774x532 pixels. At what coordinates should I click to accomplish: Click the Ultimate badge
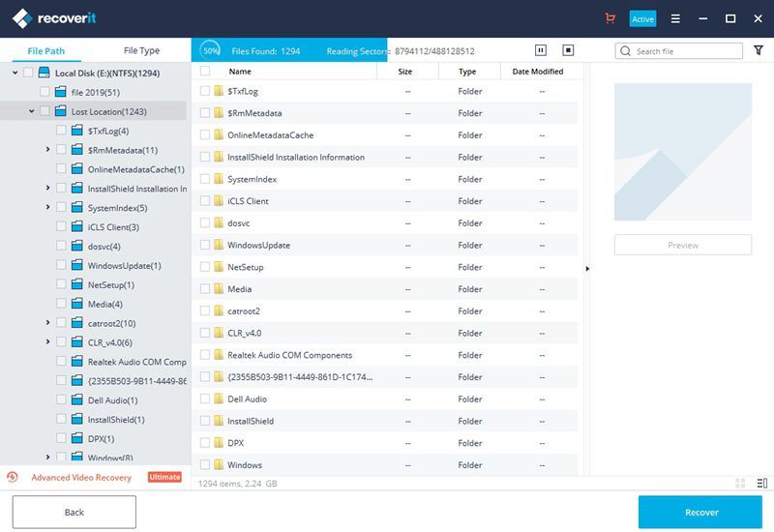164,477
